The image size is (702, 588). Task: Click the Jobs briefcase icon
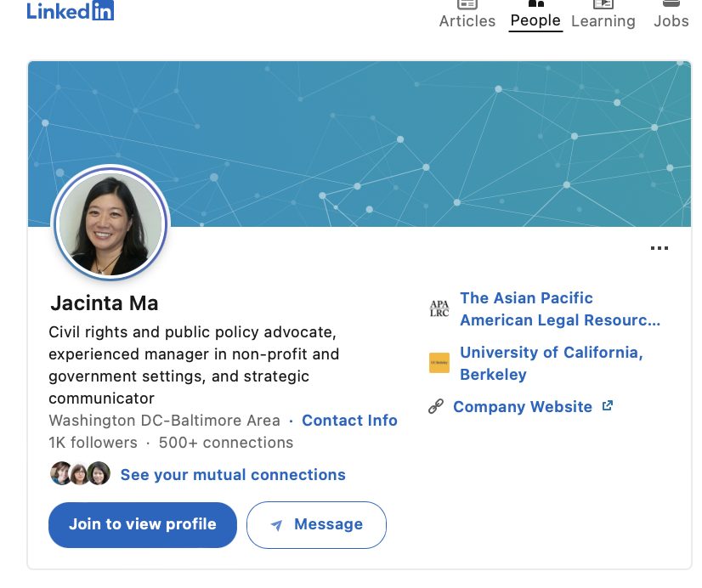[671, 4]
